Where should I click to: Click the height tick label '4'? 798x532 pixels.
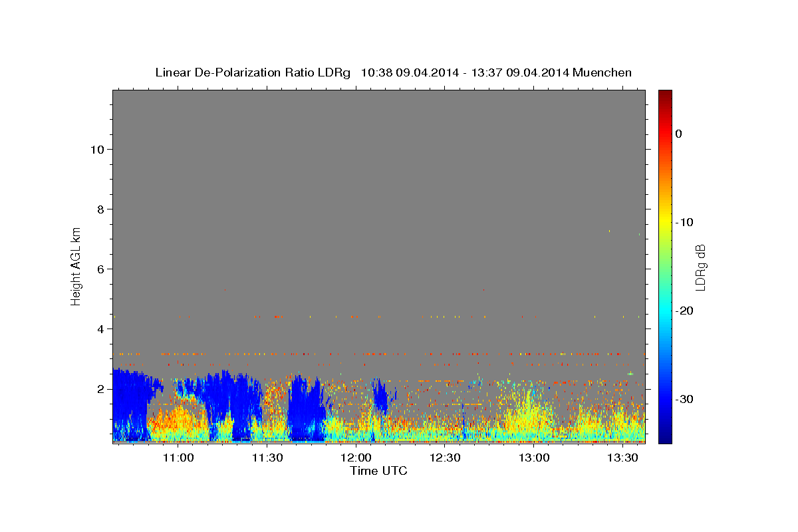100,329
